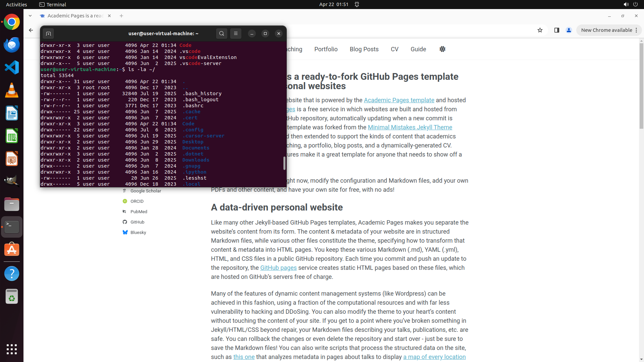644x362 pixels.
Task: Open the GitHub sidebar link
Action: [137, 222]
